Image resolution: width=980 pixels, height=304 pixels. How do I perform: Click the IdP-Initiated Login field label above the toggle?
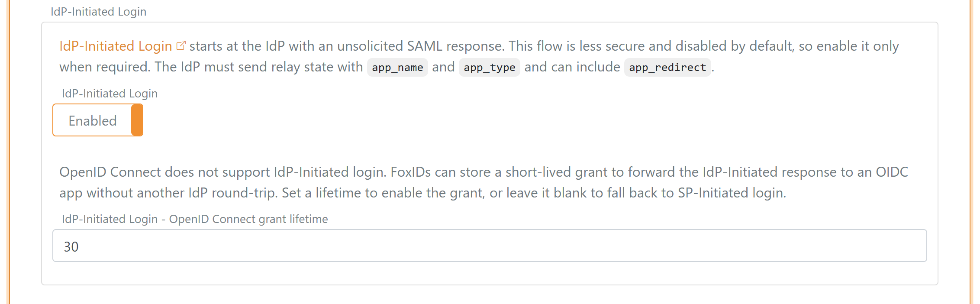[110, 93]
